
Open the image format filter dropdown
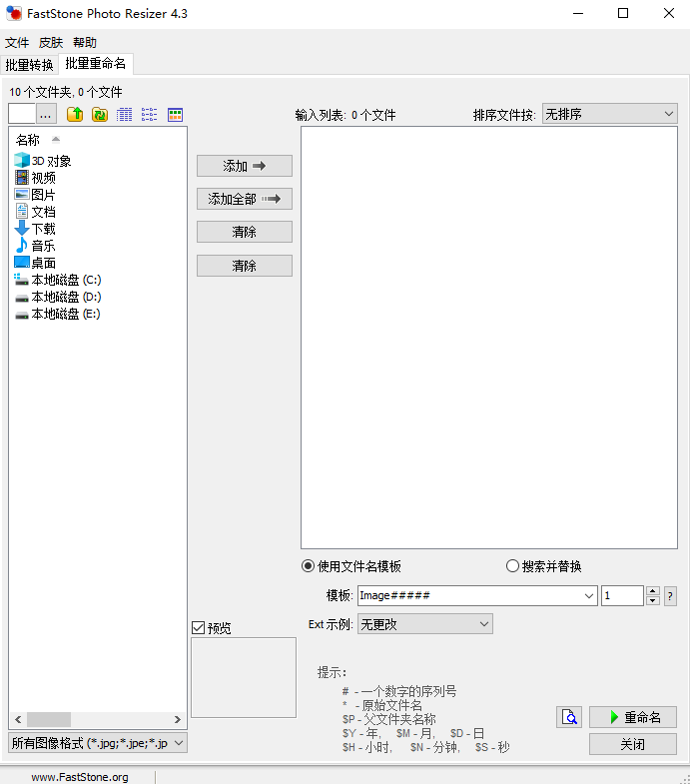[x=97, y=743]
